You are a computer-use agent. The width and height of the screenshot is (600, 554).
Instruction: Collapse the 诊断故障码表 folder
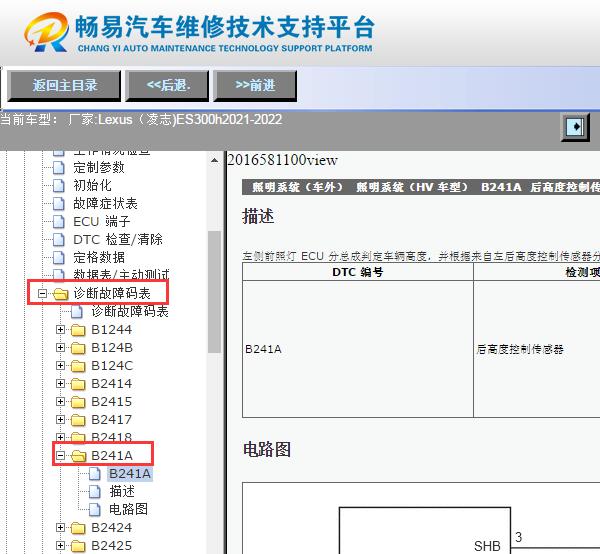(42, 293)
